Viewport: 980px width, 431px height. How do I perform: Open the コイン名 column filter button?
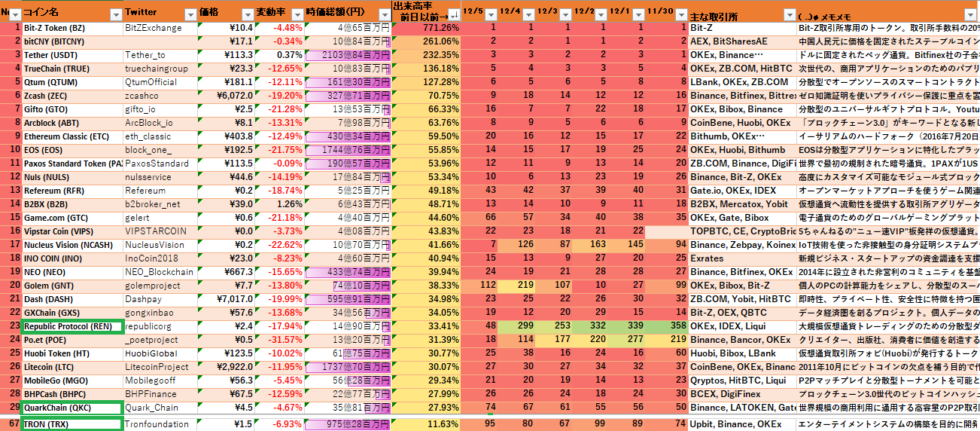coord(115,14)
